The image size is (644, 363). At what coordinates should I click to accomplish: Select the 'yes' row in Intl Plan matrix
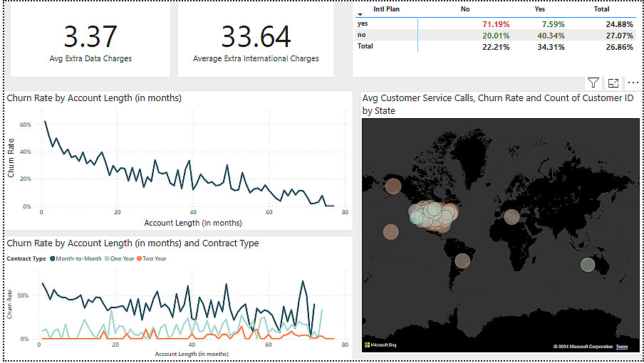363,23
